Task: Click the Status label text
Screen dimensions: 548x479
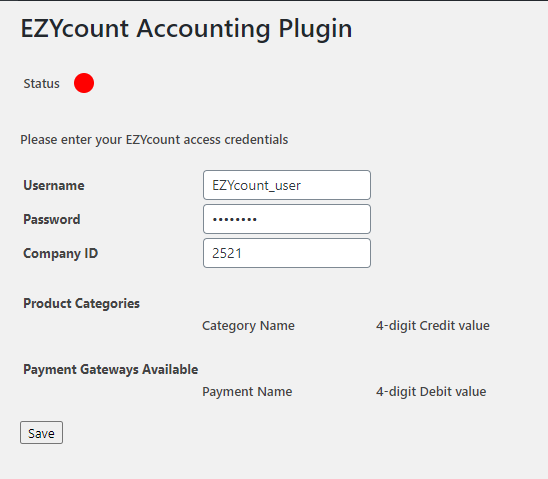Action: [41, 84]
